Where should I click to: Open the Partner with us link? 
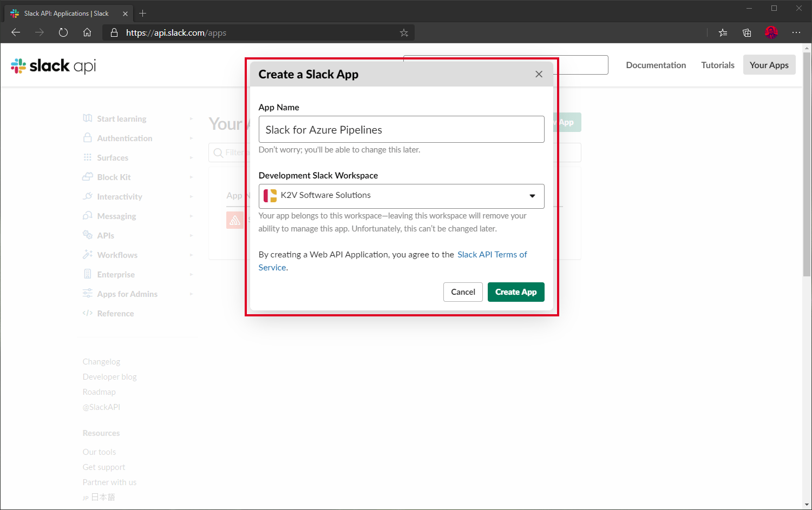coord(109,482)
